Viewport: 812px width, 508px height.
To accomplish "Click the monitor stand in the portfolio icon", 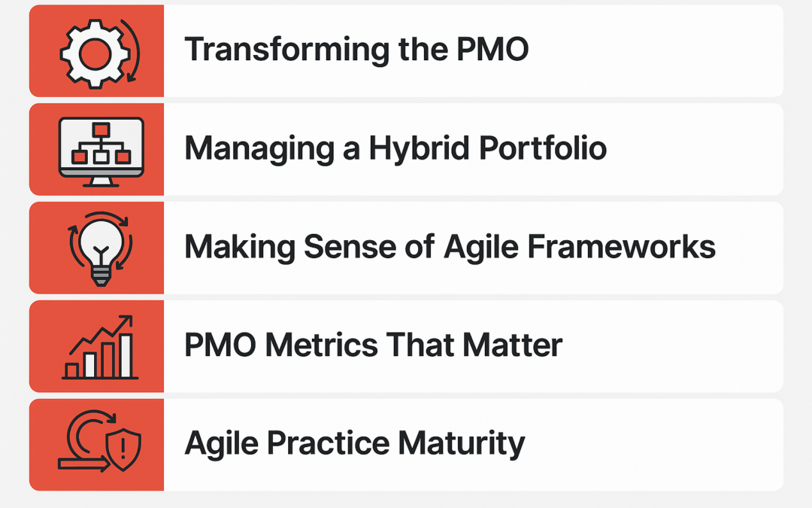I will [x=101, y=182].
